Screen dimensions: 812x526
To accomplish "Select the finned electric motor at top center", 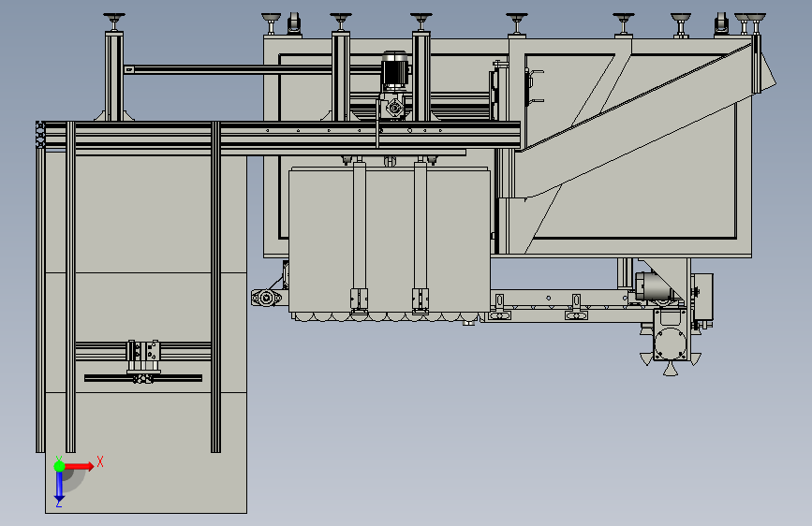I will coord(394,71).
